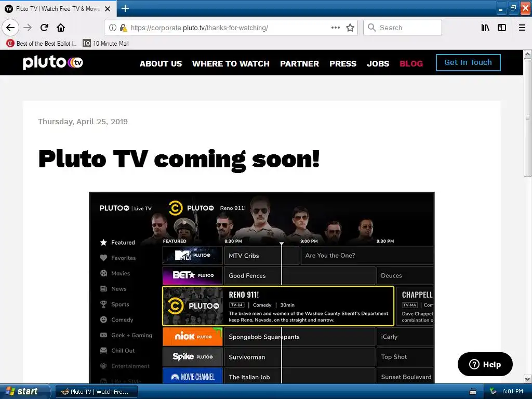Click the BET Pluto channel logo
532x399 pixels.
pyautogui.click(x=192, y=275)
